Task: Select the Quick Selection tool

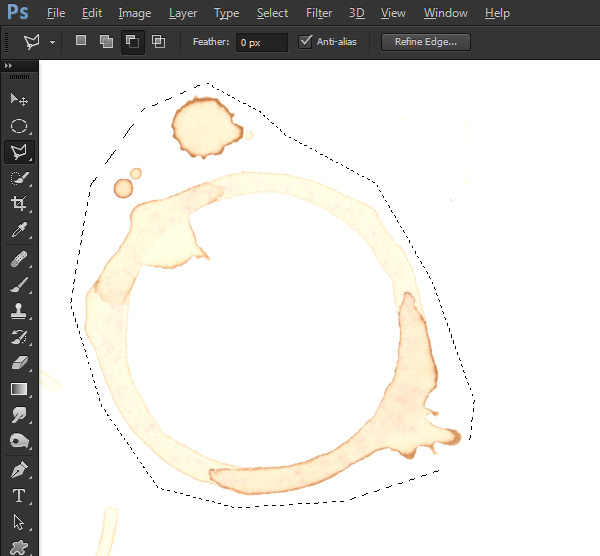Action: (x=19, y=178)
